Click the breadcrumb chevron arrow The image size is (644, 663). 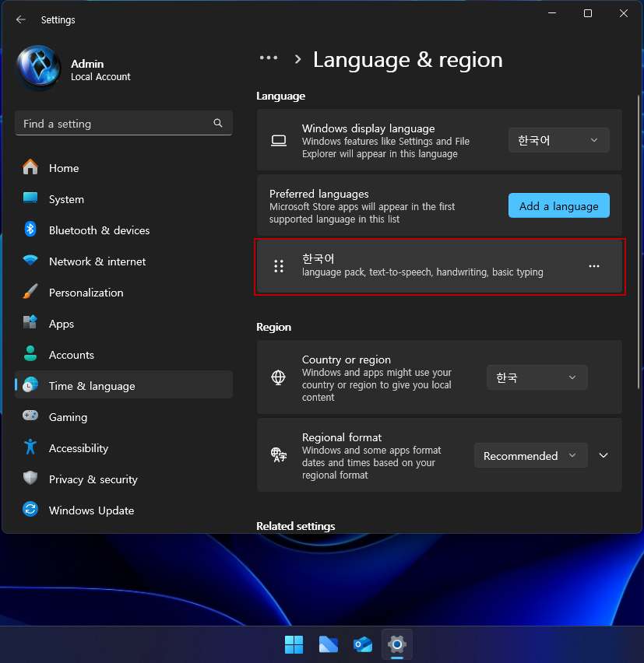[x=298, y=59]
